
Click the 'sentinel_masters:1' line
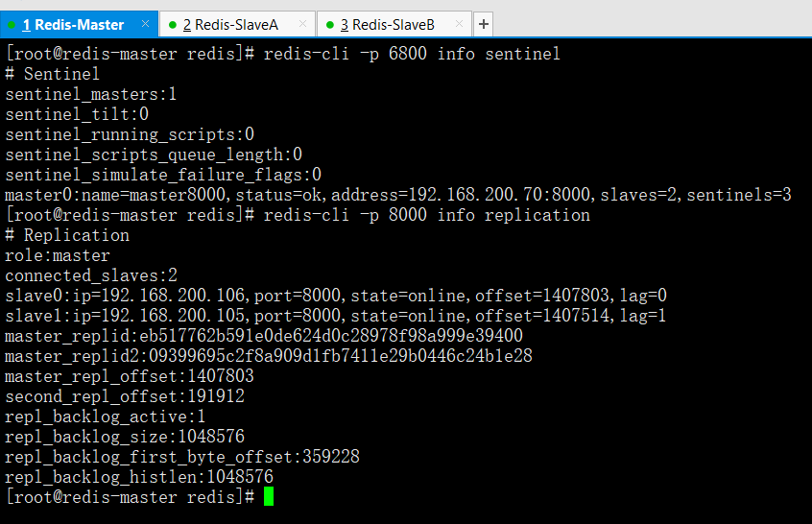click(x=91, y=94)
